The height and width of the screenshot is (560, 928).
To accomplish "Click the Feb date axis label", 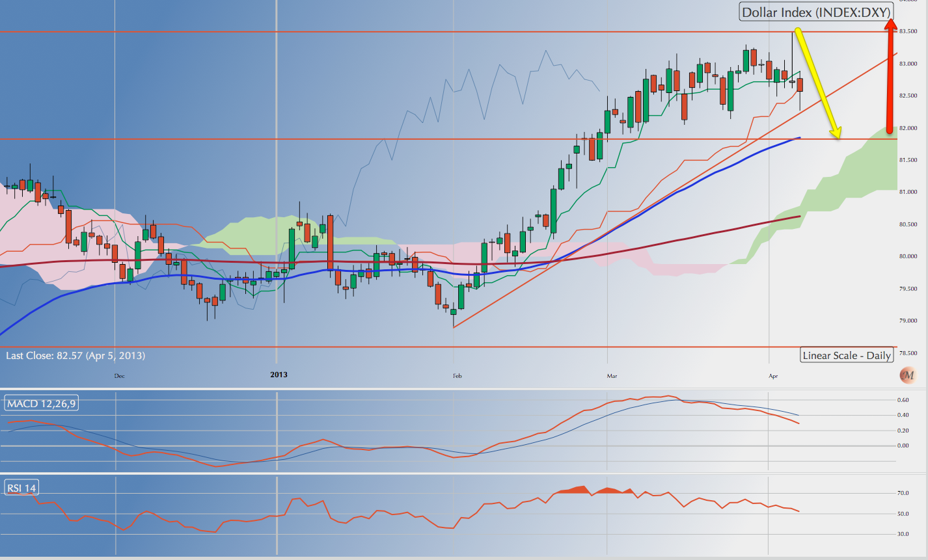I will [x=457, y=376].
